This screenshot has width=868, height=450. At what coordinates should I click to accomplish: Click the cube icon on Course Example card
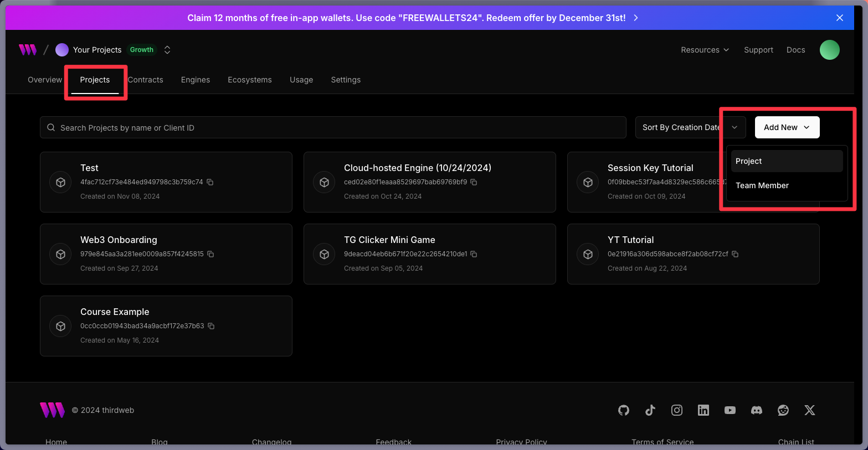(61, 326)
